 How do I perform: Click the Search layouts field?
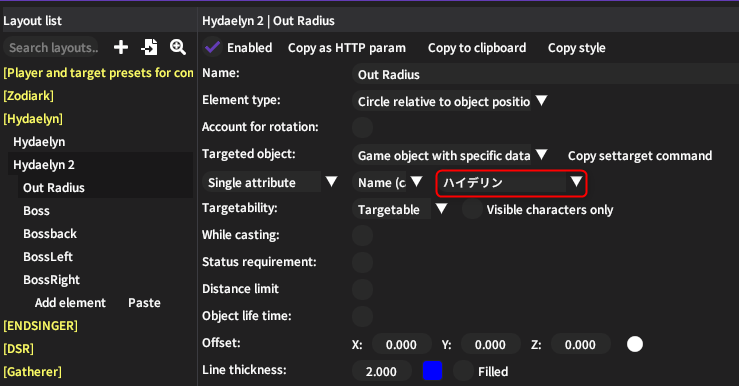51,48
